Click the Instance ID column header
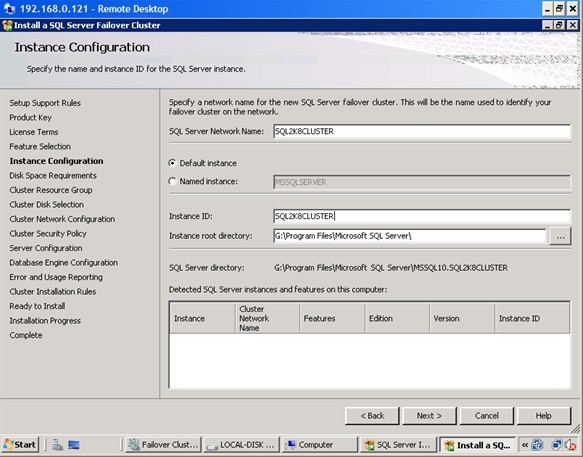The height and width of the screenshot is (457, 583). (532, 318)
